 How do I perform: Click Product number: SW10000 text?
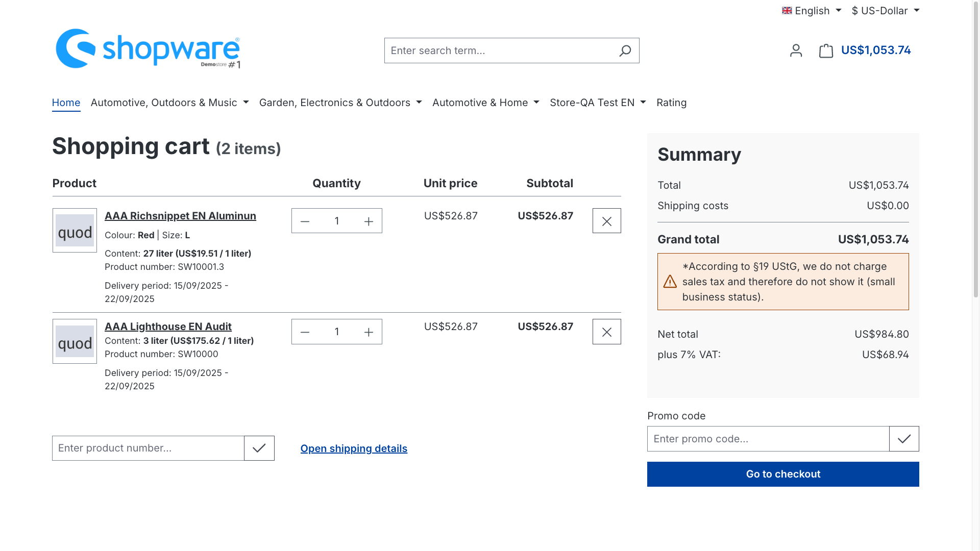(x=161, y=354)
